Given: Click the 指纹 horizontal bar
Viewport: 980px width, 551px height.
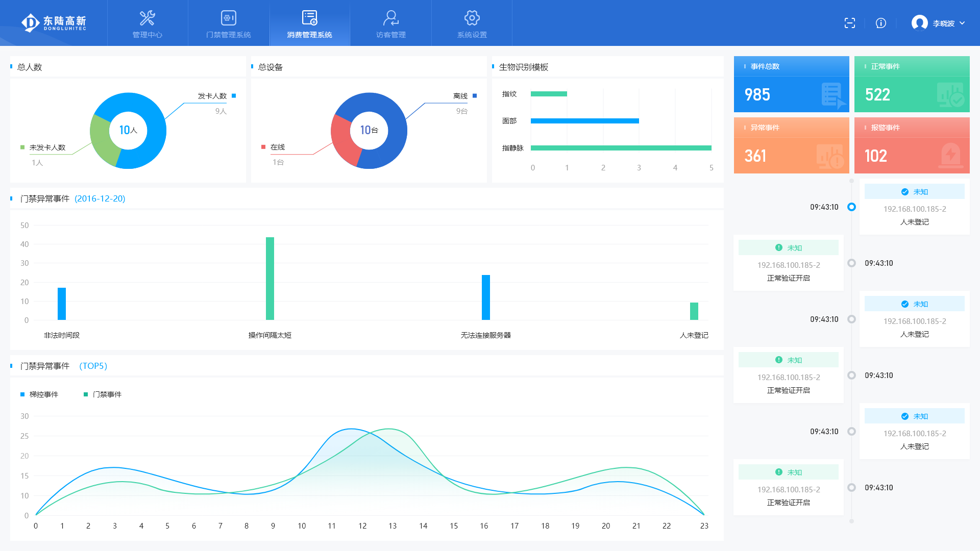Looking at the screenshot, I should click(x=549, y=94).
